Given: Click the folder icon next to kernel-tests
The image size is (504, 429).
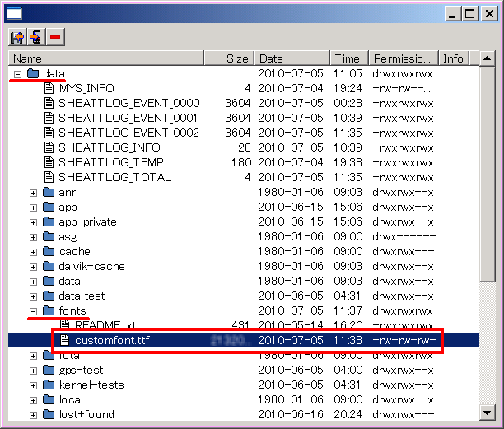Looking at the screenshot, I should pos(49,385).
